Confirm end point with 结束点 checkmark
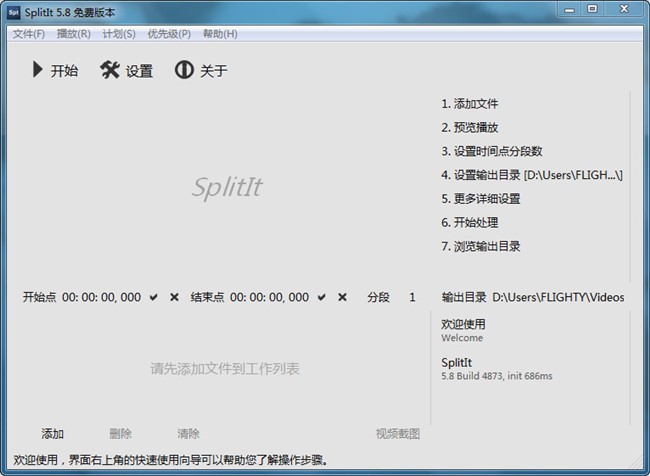The height and width of the screenshot is (476, 650). coord(321,297)
